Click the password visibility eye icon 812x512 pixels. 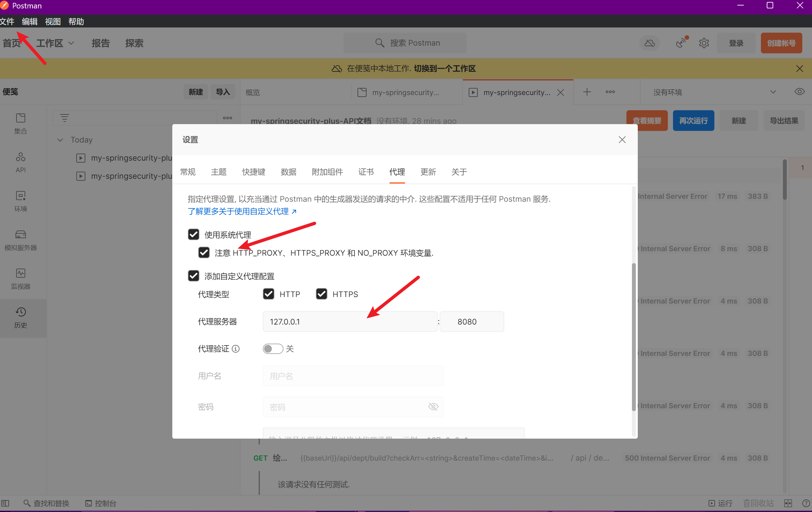pos(433,407)
